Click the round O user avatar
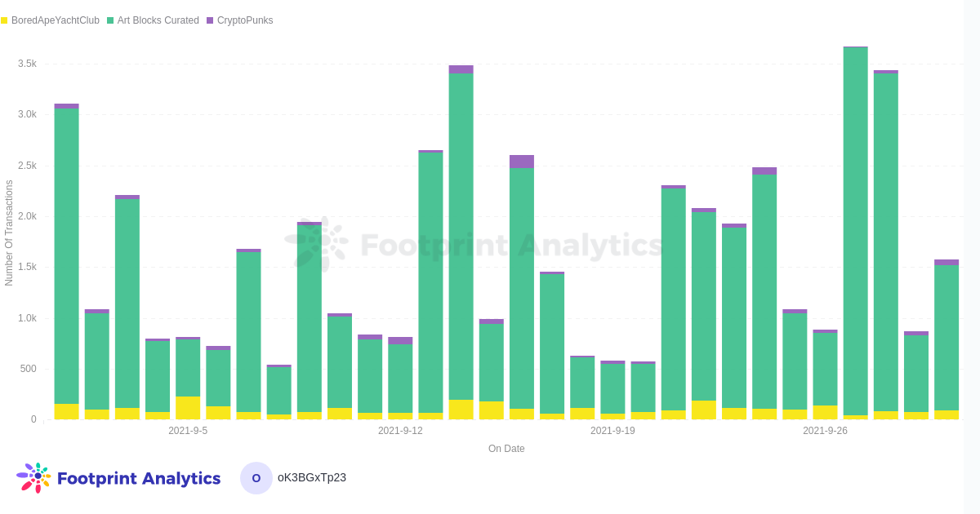The width and height of the screenshot is (980, 514). pos(256,478)
